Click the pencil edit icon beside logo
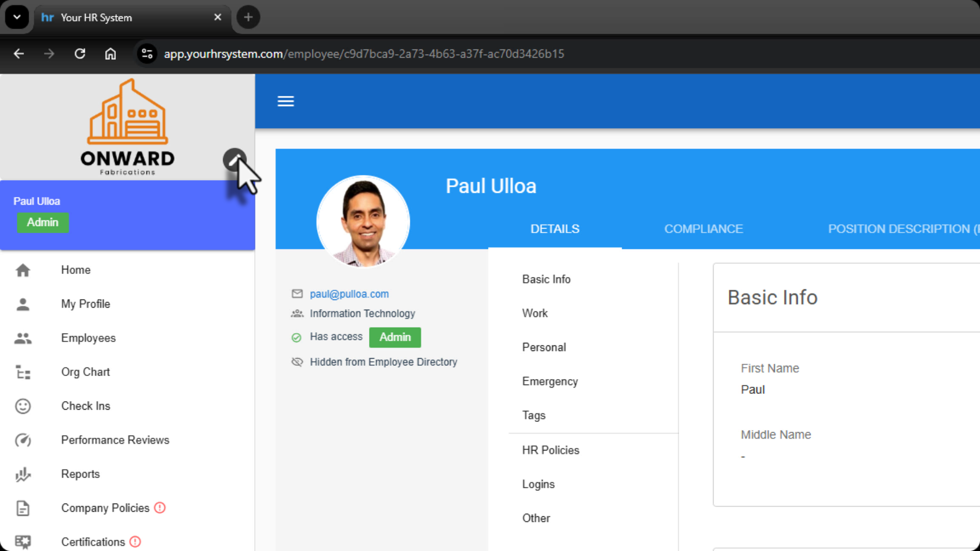Screen dimensions: 980x551 tap(234, 160)
